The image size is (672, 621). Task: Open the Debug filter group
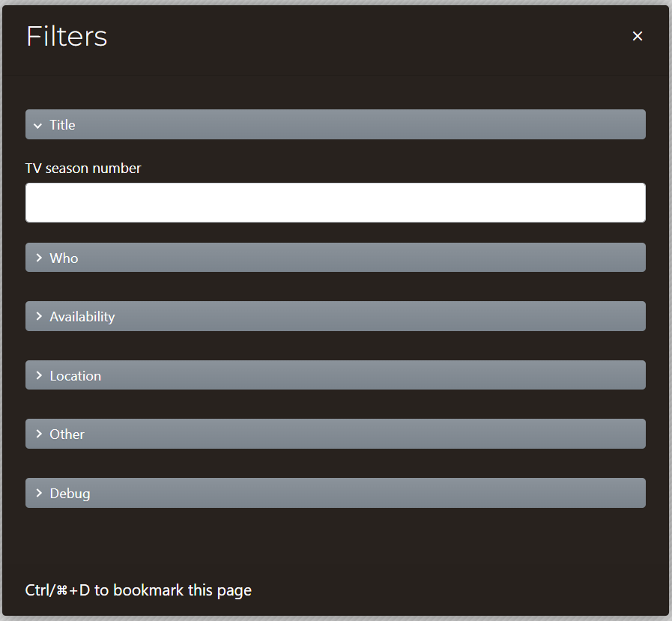335,493
